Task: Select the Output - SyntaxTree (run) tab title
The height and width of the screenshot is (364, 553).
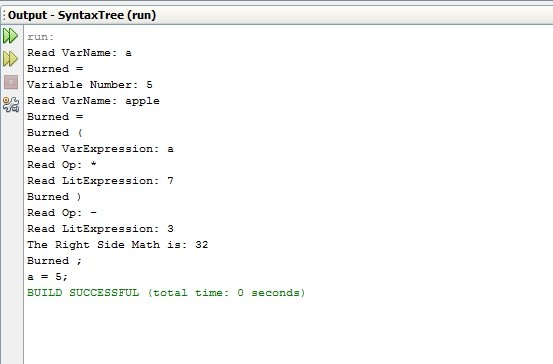Action: pos(82,15)
